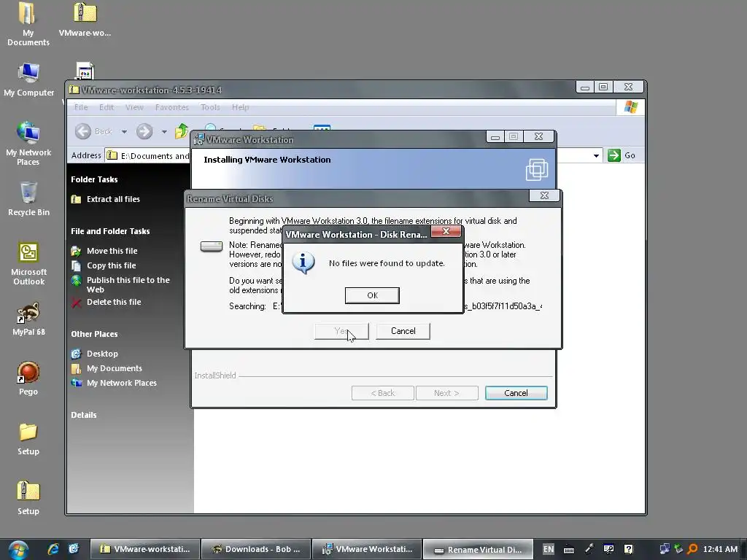Open My Documents desktop icon
Viewport: 747px width, 560px height.
pyautogui.click(x=28, y=25)
